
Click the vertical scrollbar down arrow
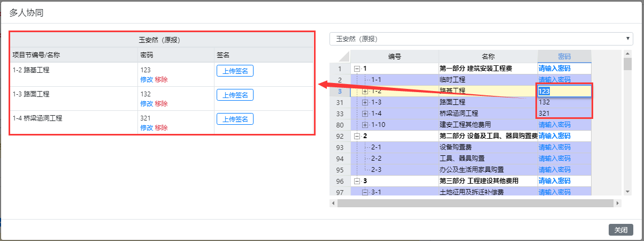(628, 191)
